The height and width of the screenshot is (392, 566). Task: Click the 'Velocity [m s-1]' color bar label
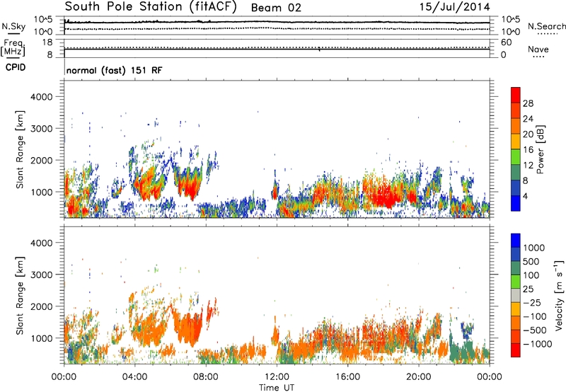point(559,295)
